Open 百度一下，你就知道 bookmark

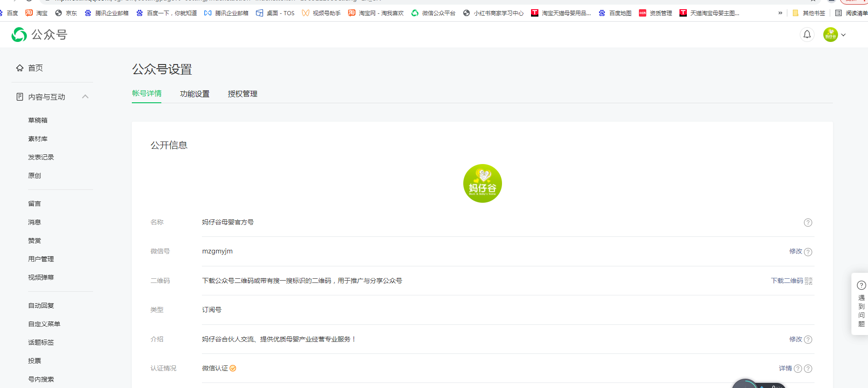click(x=166, y=13)
